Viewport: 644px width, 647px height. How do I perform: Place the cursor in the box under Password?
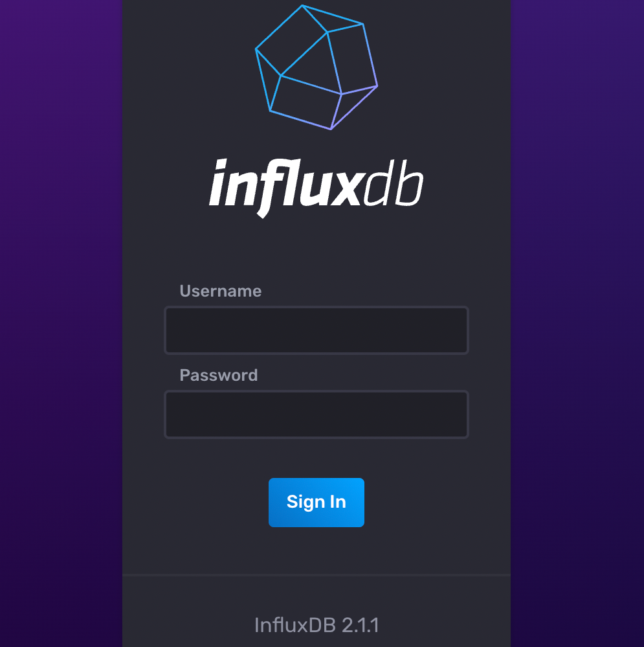coord(316,414)
